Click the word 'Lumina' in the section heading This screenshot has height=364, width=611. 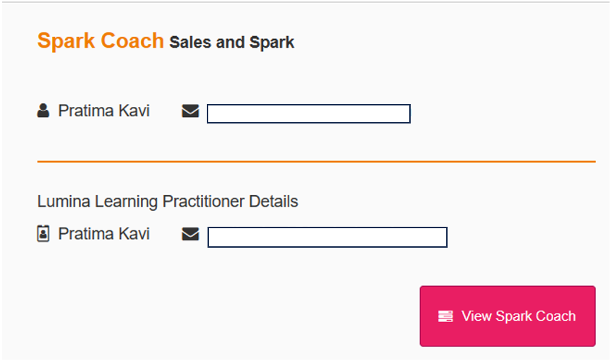click(64, 201)
